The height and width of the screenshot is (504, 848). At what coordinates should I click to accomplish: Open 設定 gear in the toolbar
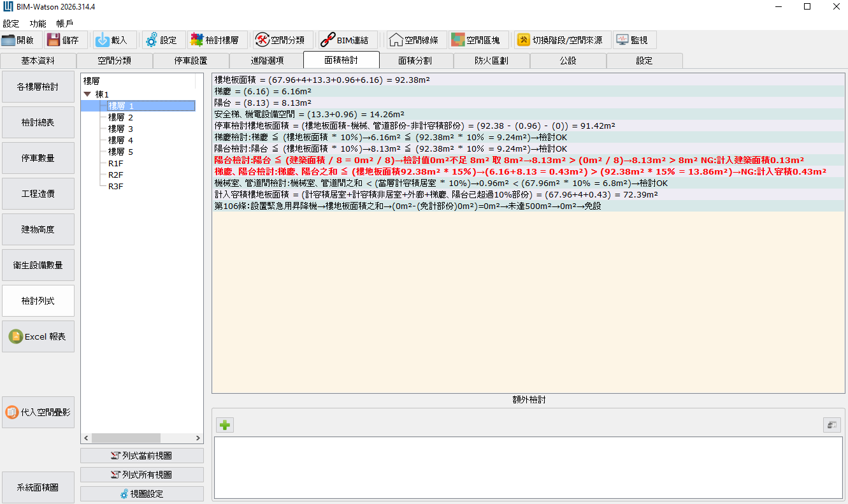[164, 40]
